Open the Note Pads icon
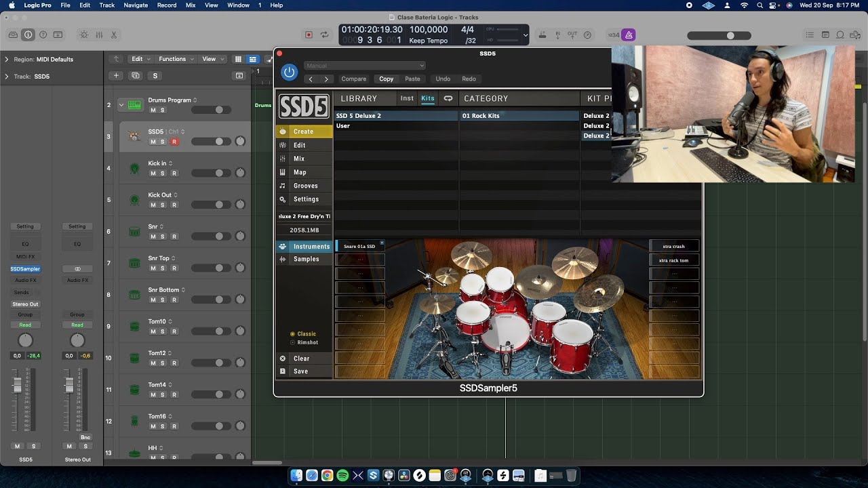This screenshot has height=488, width=868. pos(825,35)
